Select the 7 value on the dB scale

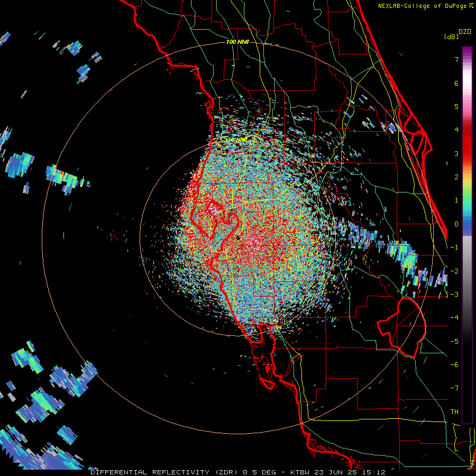456,59
